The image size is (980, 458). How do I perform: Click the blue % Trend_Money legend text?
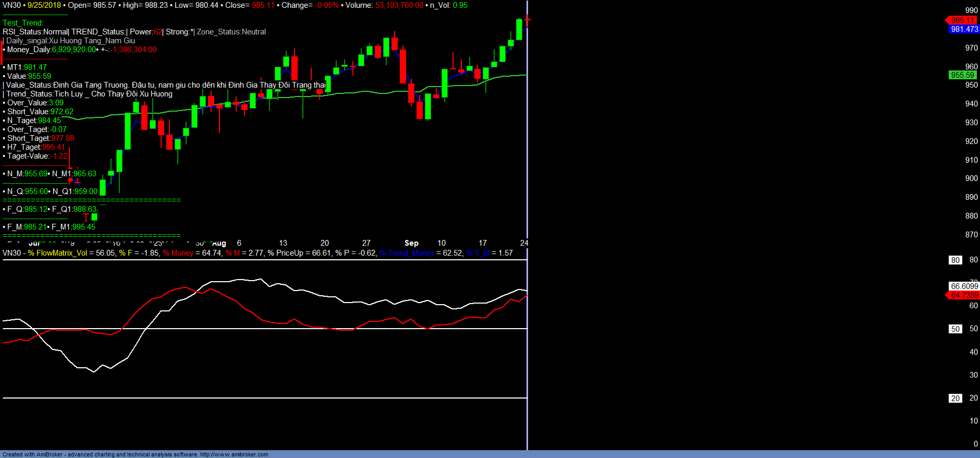point(407,253)
